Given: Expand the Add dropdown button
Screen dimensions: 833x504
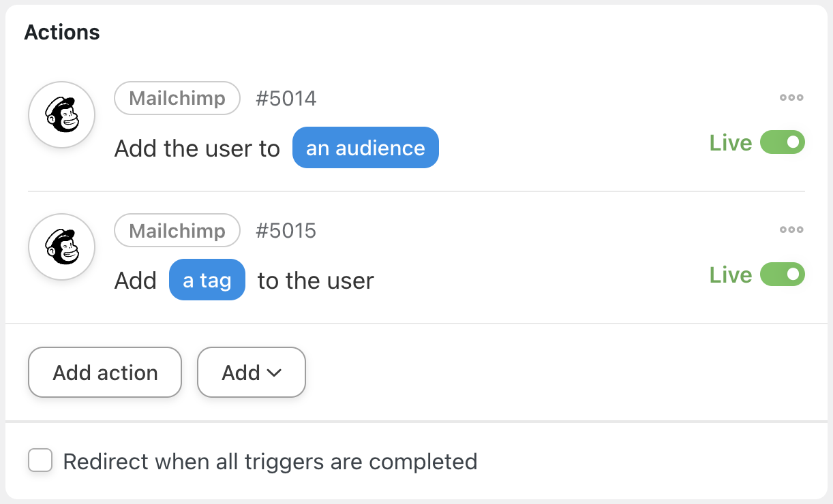Looking at the screenshot, I should [251, 373].
